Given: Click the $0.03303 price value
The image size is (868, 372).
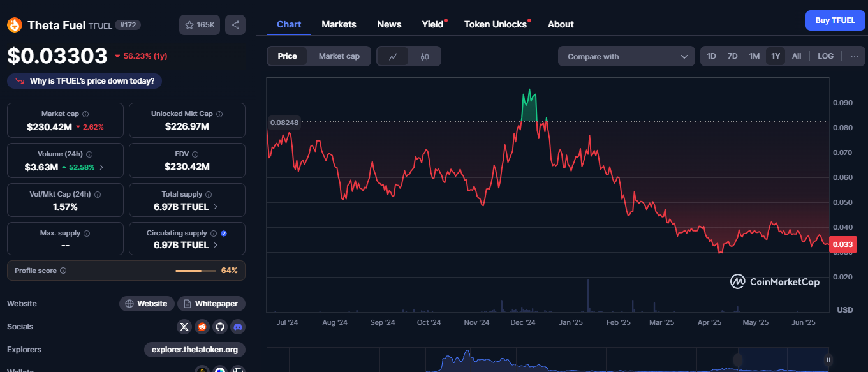Looking at the screenshot, I should (x=57, y=56).
